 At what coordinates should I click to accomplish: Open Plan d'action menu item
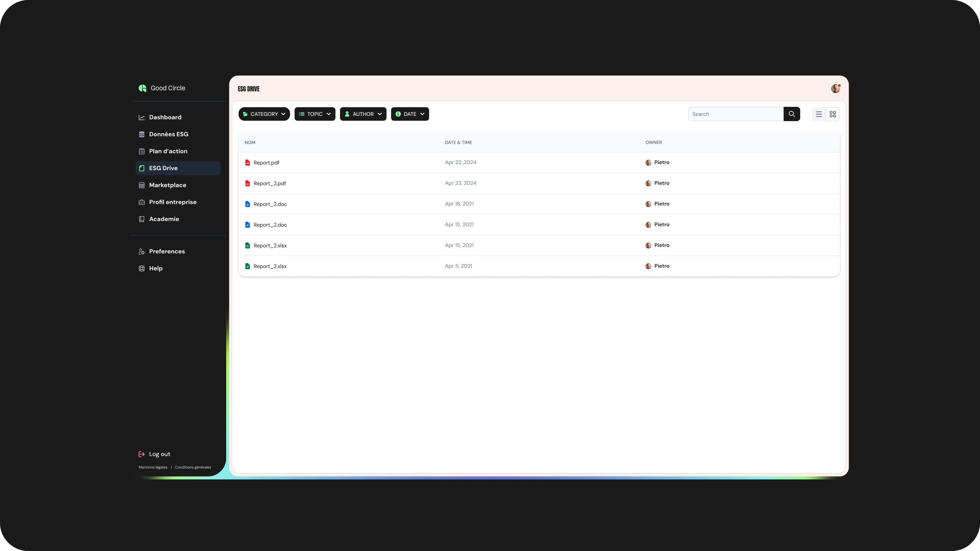pyautogui.click(x=168, y=151)
